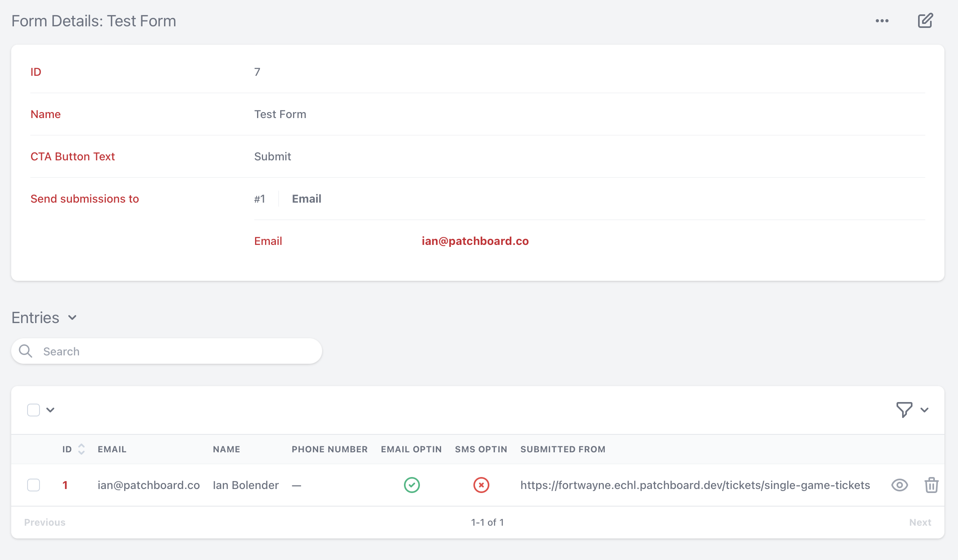
Task: Click the Email Optin column header
Action: 411,449
